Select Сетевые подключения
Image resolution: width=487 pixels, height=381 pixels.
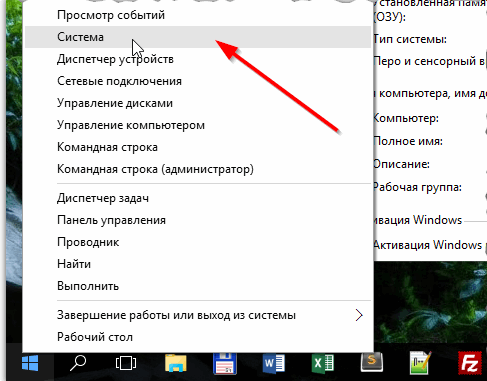click(198, 81)
